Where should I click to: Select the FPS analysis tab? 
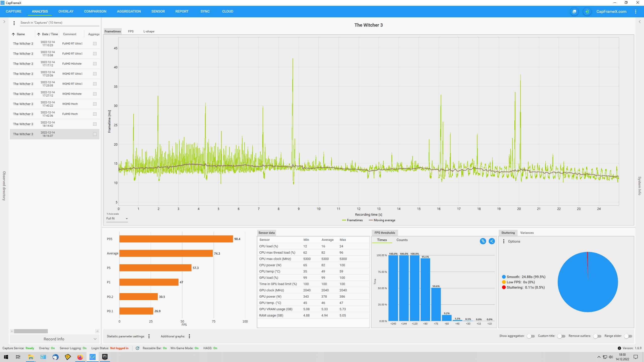point(131,31)
